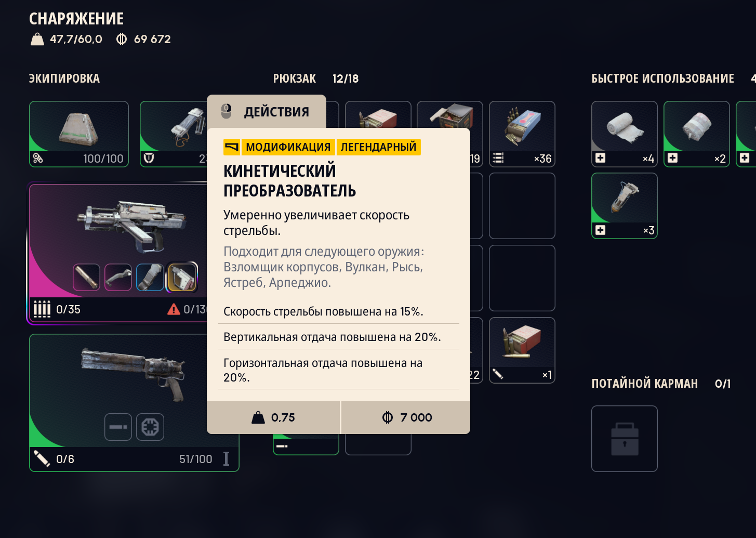Click the shield item in equipment
The height and width of the screenshot is (538, 756).
(x=174, y=134)
